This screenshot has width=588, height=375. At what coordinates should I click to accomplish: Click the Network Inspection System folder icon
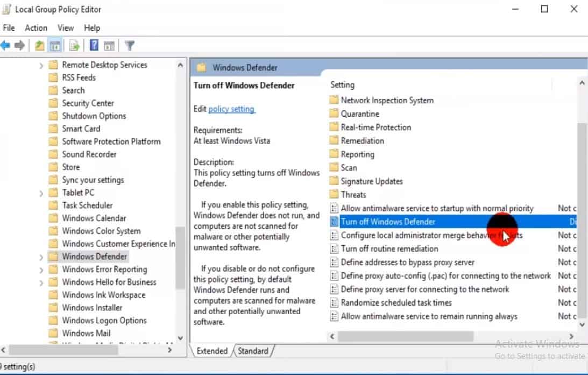click(x=334, y=100)
